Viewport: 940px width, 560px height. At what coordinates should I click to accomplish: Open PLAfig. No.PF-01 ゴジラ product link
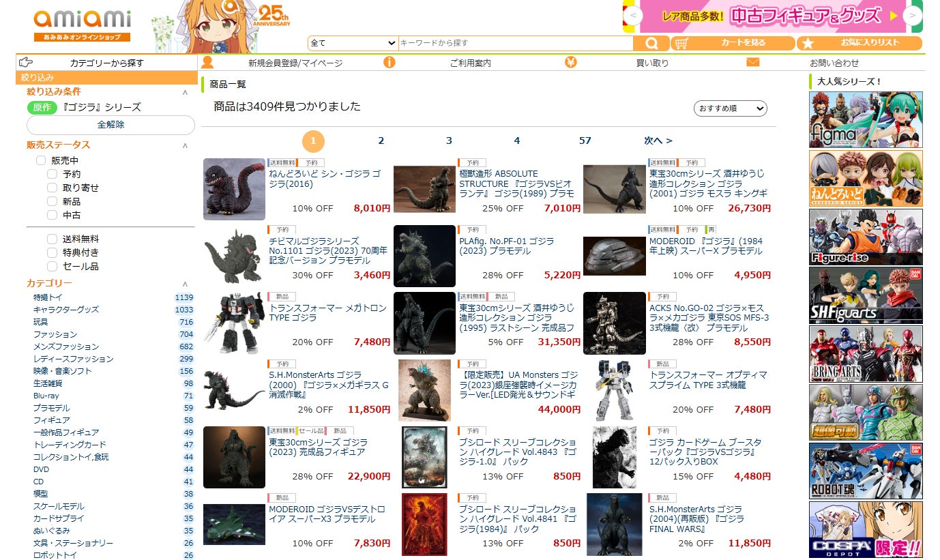[x=506, y=246]
